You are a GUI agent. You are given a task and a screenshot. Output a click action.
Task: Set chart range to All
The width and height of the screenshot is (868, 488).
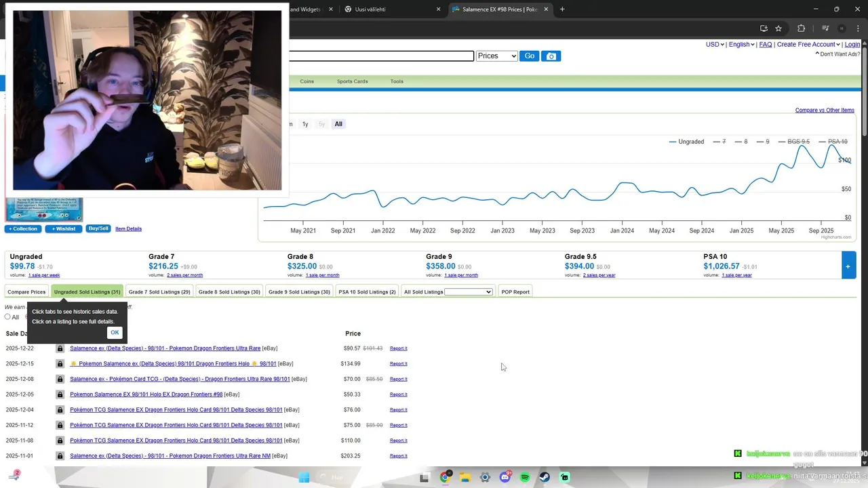338,124
